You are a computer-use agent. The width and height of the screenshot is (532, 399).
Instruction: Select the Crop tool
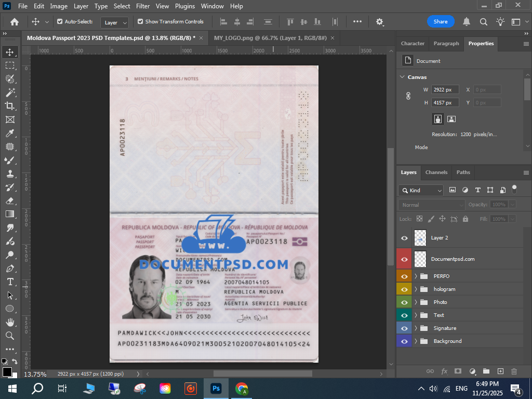point(9,106)
